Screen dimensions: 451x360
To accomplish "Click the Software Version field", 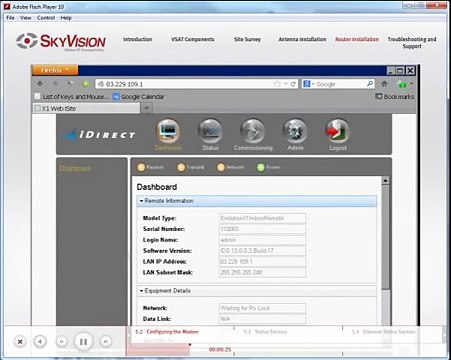I will (x=262, y=251).
